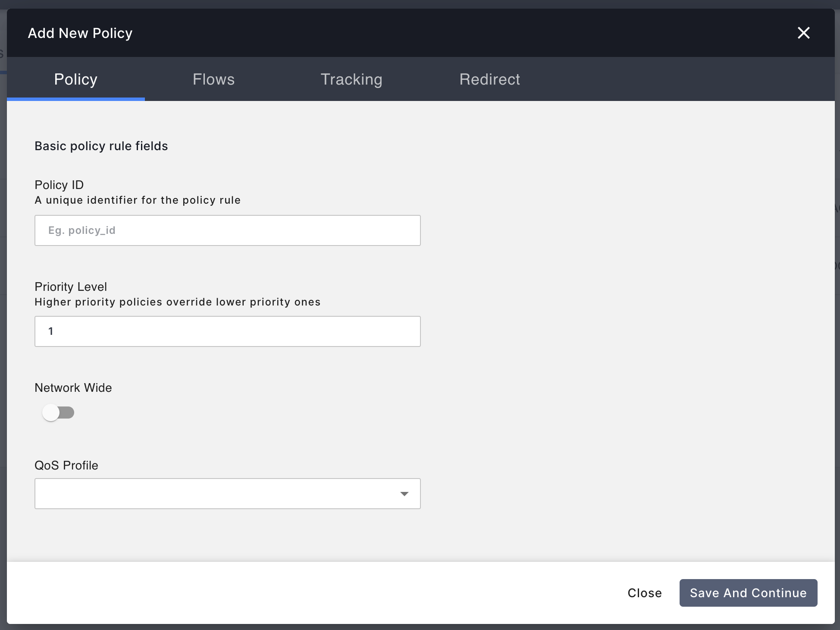The width and height of the screenshot is (840, 630).
Task: Click inside the Priority Level field
Action: click(227, 331)
